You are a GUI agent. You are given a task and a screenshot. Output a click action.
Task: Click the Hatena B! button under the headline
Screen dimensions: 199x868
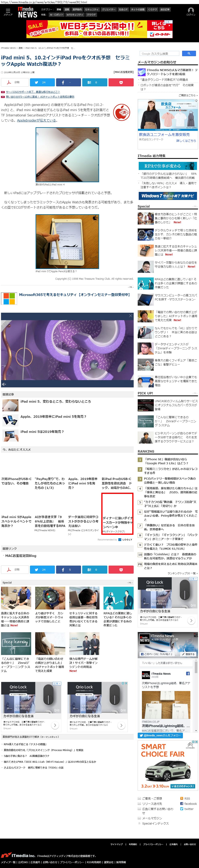[x=94, y=82]
